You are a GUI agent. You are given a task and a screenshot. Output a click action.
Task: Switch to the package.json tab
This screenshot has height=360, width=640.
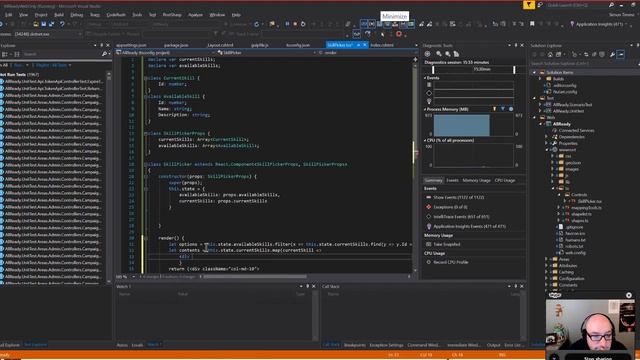176,45
